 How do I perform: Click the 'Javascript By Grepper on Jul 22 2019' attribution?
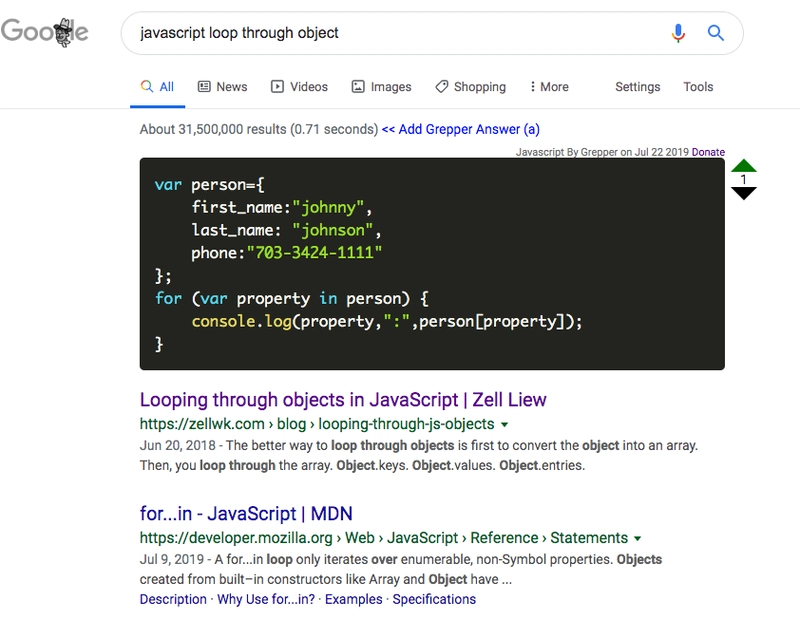602,152
